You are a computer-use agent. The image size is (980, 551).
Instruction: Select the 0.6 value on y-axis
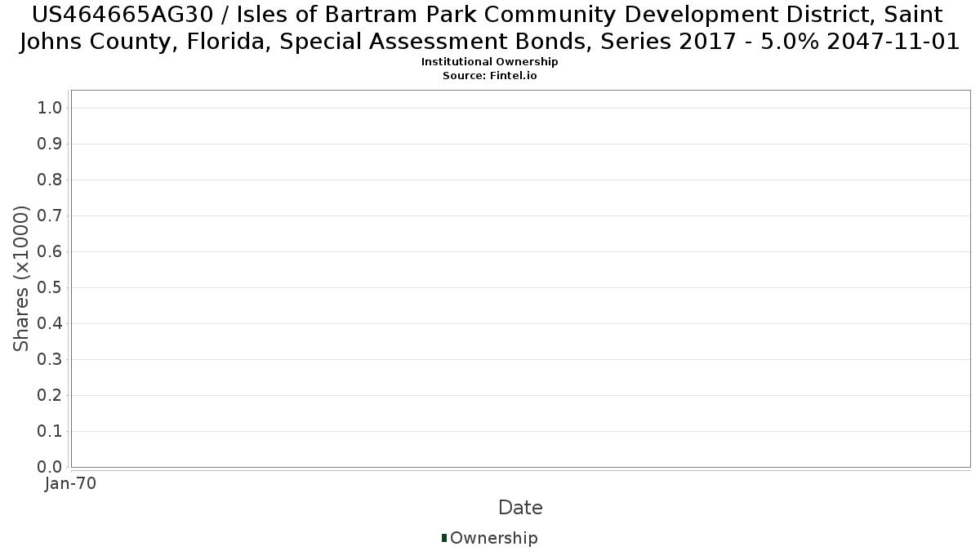click(x=50, y=252)
